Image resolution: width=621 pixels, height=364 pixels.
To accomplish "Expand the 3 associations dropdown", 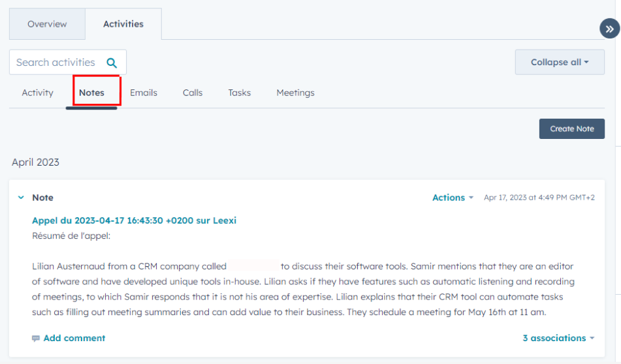I will (558, 338).
